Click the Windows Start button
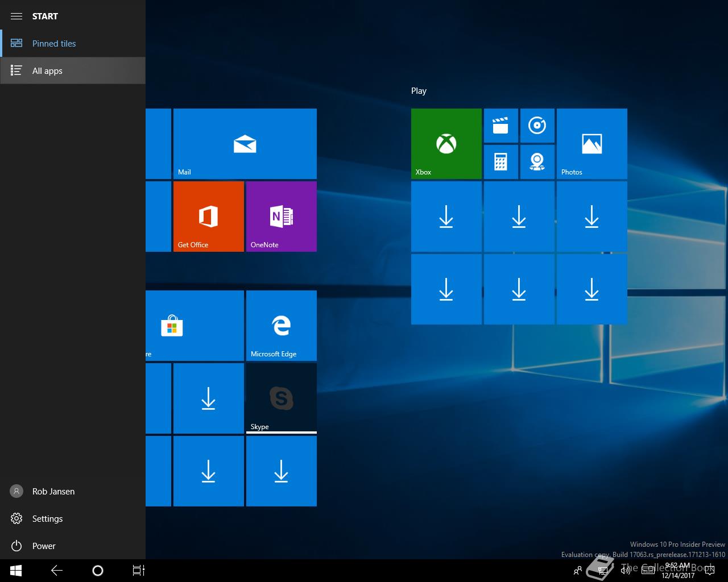The width and height of the screenshot is (728, 582). click(16, 571)
